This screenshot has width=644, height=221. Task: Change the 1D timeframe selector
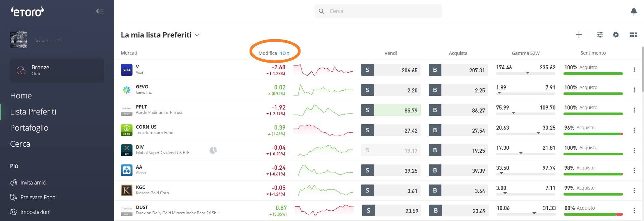(284, 53)
